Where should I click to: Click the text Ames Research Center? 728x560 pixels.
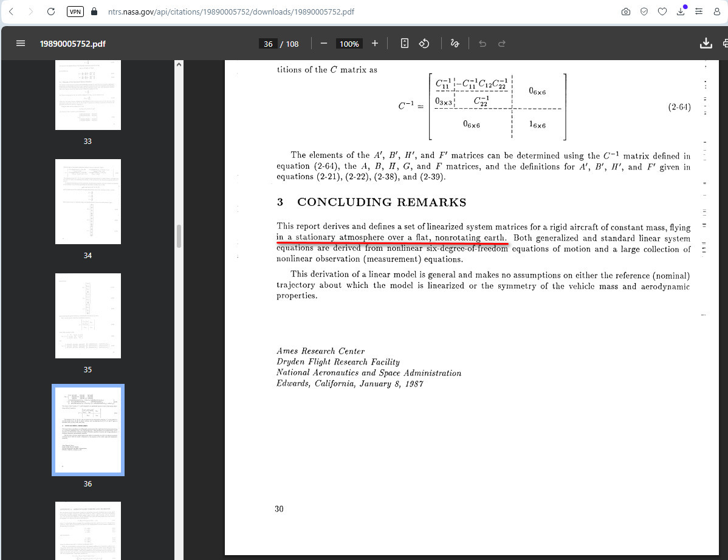tap(320, 350)
